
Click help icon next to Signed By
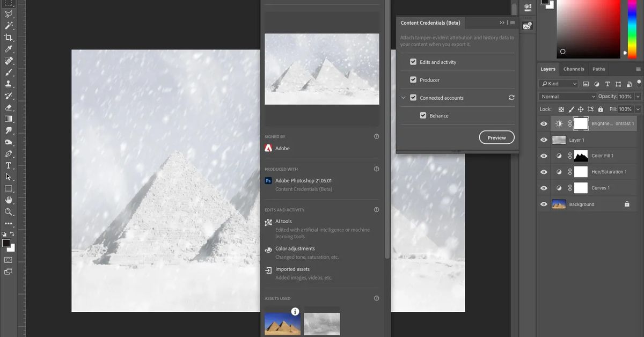[x=376, y=137]
